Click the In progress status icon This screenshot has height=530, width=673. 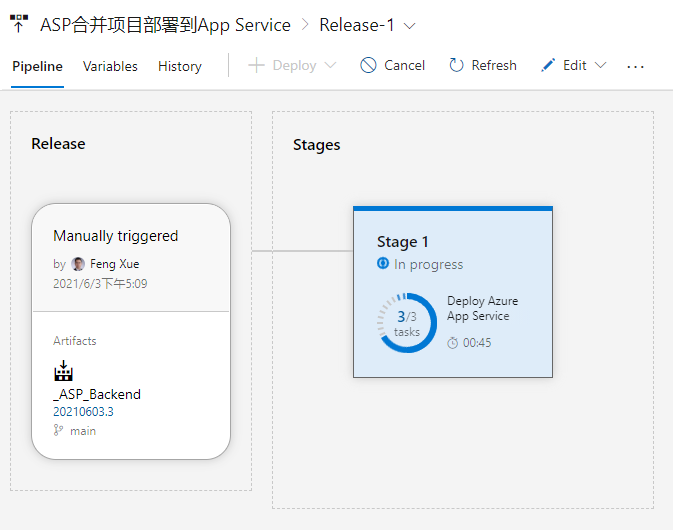383,263
